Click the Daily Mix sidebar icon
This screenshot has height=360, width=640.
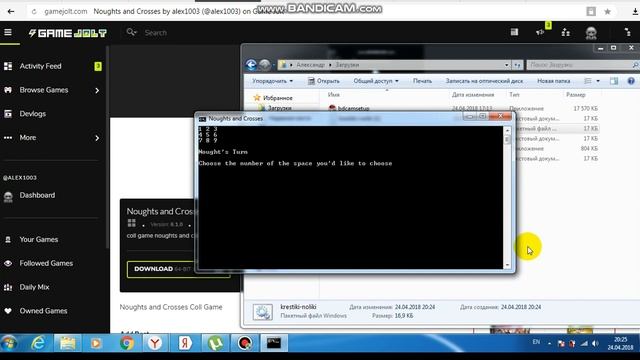[x=8, y=287]
